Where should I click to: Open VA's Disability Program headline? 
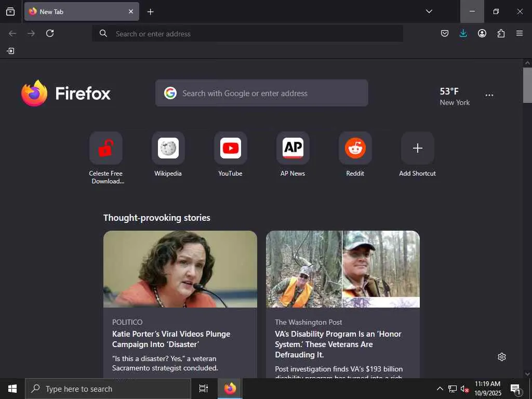pyautogui.click(x=338, y=344)
